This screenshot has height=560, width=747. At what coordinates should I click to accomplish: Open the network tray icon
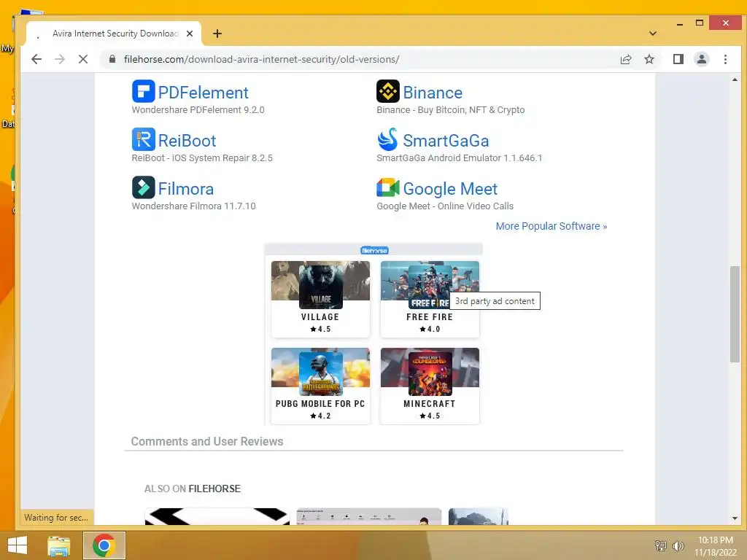660,545
